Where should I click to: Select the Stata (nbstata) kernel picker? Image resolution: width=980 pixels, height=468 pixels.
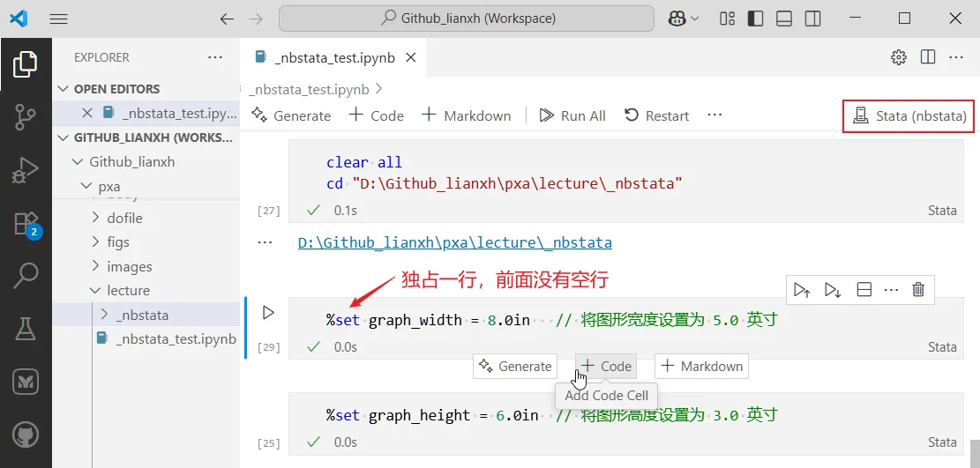pyautogui.click(x=909, y=115)
